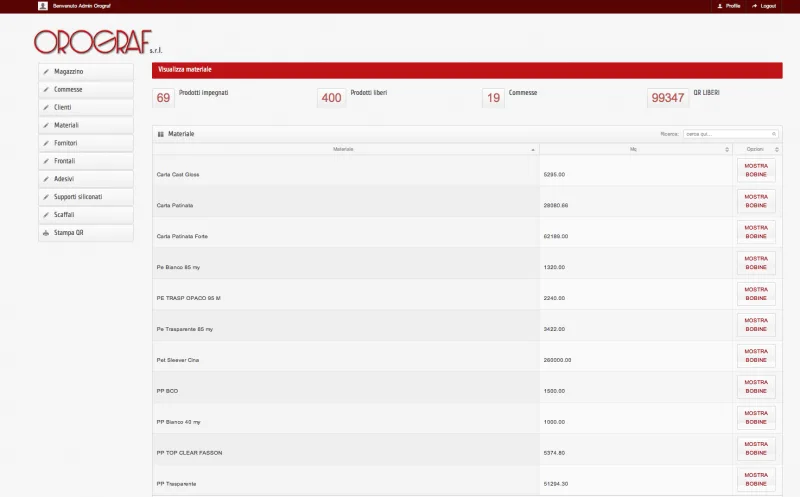The image size is (800, 497).
Task: Select the PP TOP CLEAR FASSON name
Action: click(x=189, y=453)
